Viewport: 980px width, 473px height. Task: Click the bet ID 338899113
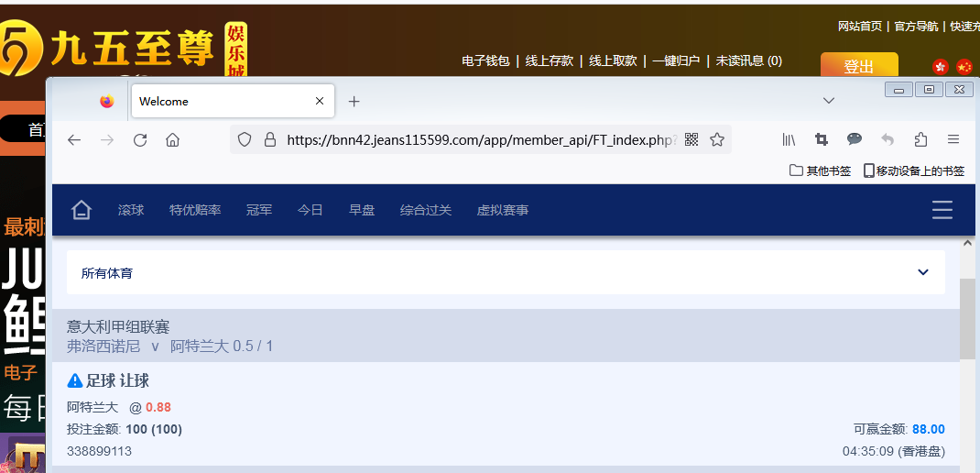point(100,451)
